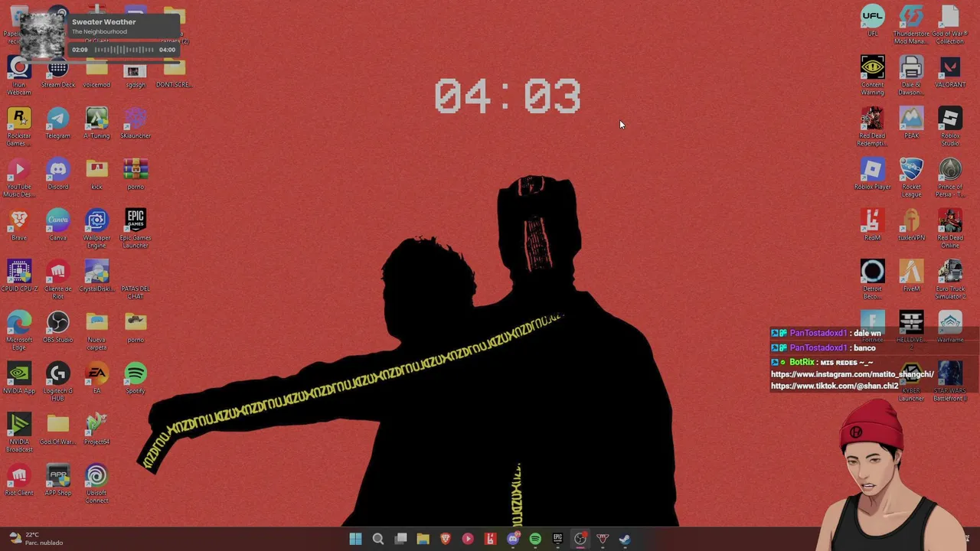The width and height of the screenshot is (980, 551).
Task: Open the Spotify shortcut on the desktop
Action: [136, 379]
